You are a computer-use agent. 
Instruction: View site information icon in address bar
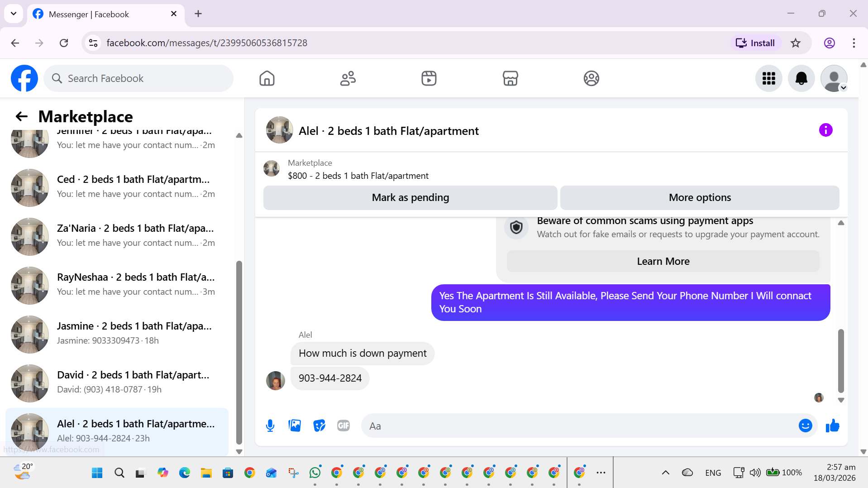(x=93, y=43)
